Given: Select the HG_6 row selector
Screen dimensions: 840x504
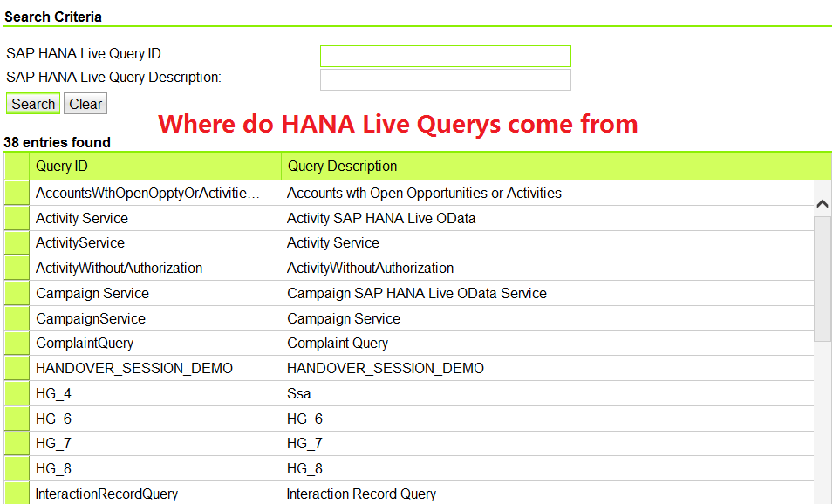Looking at the screenshot, I should 17,419.
